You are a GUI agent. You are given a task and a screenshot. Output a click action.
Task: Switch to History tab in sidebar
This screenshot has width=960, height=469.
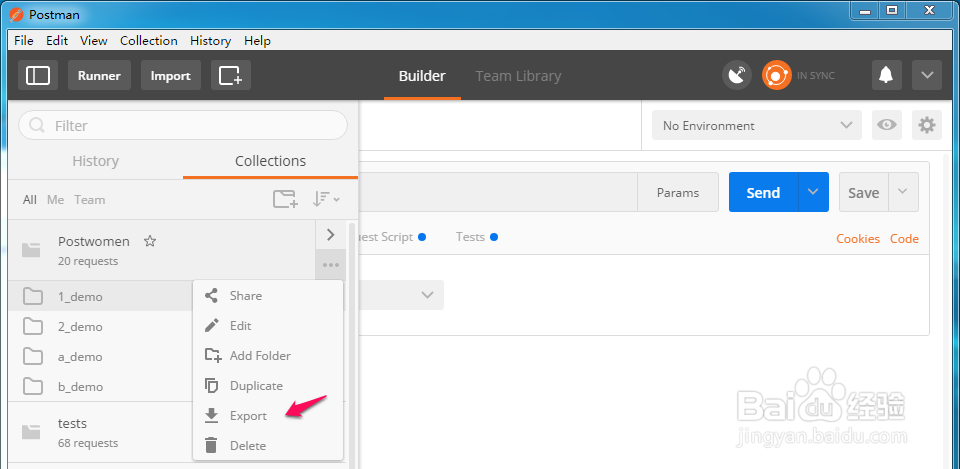pos(96,161)
